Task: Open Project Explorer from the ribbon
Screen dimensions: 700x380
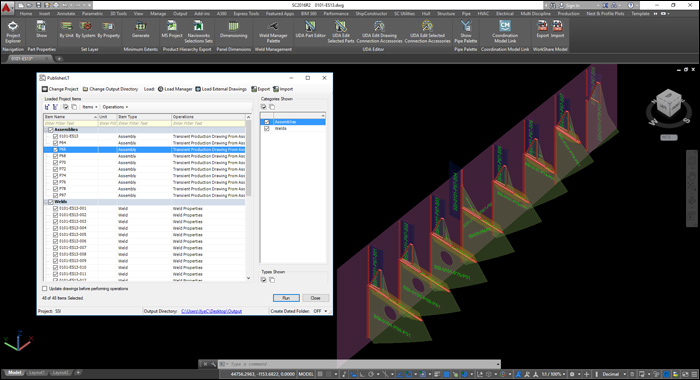Action: click(13, 31)
